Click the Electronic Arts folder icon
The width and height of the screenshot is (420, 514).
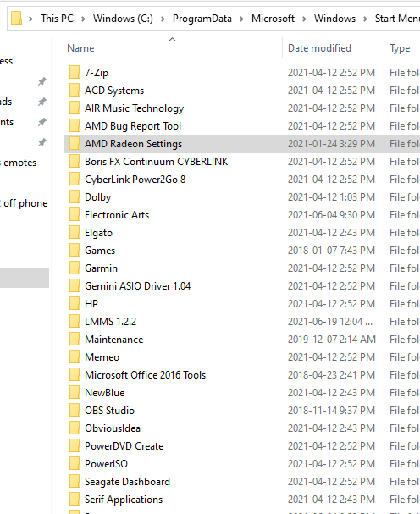(x=75, y=215)
